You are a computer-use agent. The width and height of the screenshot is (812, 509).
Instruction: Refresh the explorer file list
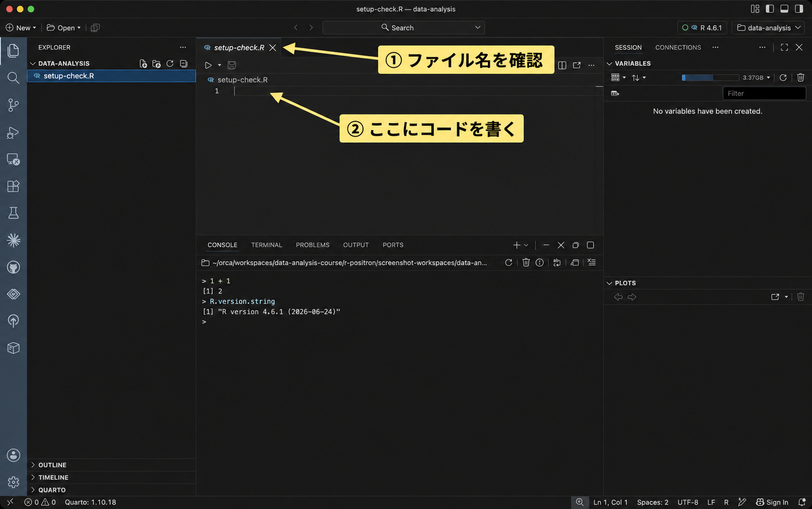coord(170,64)
